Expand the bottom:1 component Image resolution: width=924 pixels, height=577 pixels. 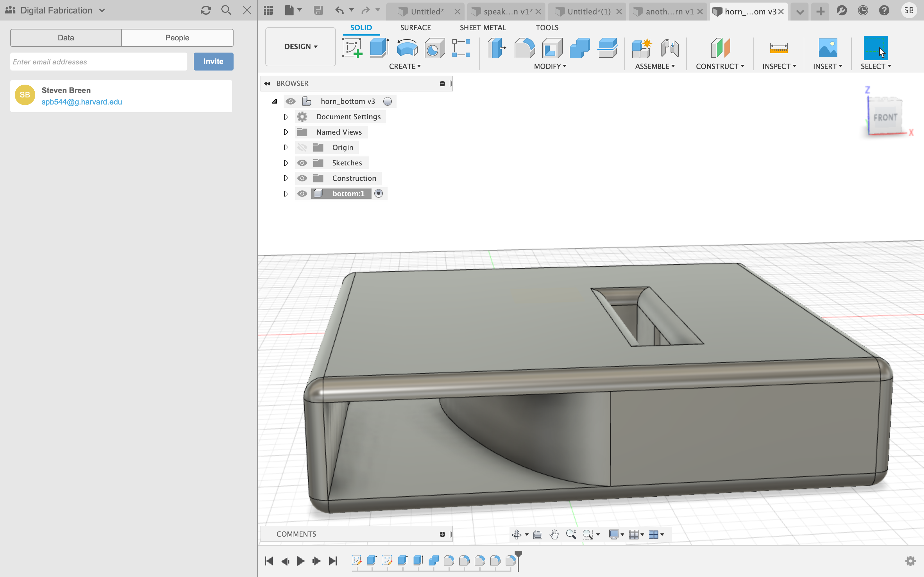click(x=285, y=193)
